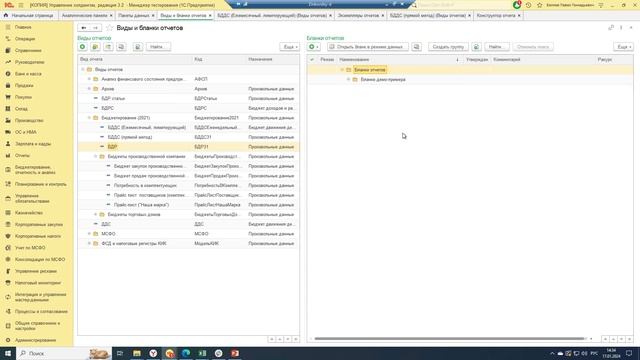640x360 pixels.
Task: Click Найти button in Бланки отчетов panel
Action: [497, 47]
